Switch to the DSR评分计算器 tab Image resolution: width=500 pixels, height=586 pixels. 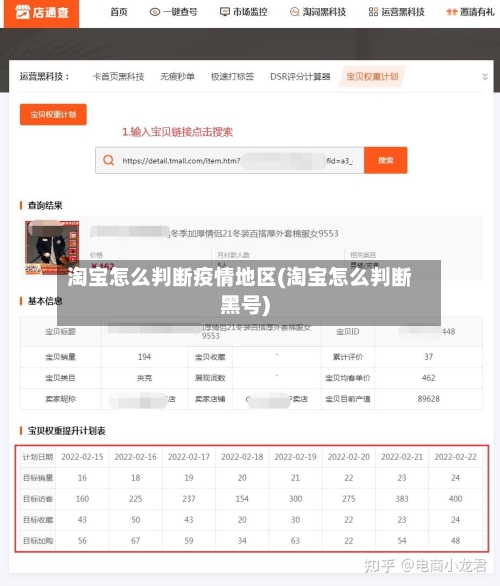pyautogui.click(x=300, y=77)
